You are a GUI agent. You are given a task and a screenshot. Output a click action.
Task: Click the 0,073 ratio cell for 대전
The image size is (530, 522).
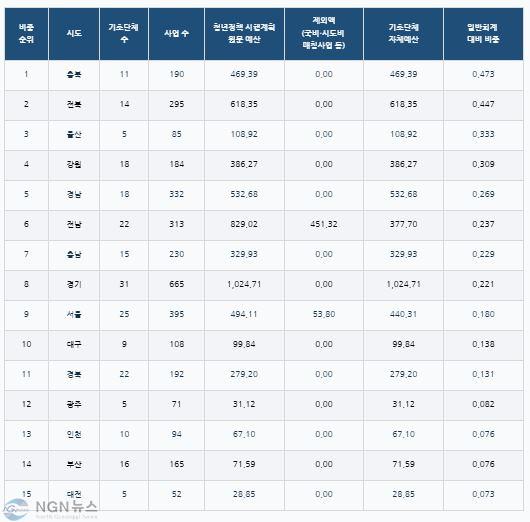(x=483, y=494)
